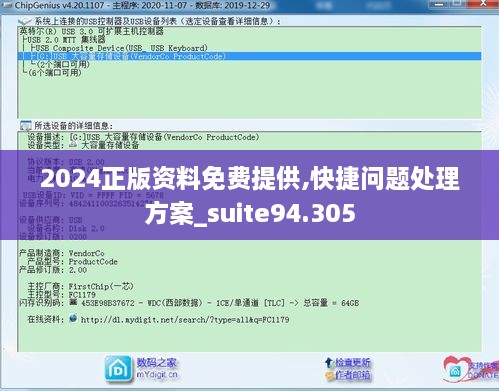Click the selected device details header icon

point(25,126)
